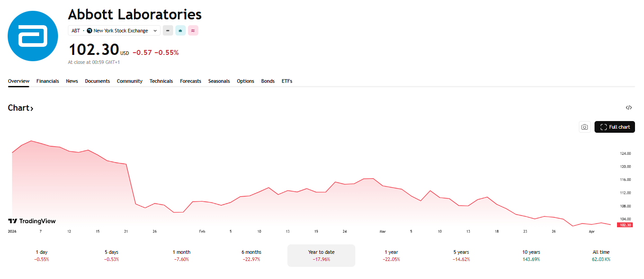The height and width of the screenshot is (279, 644).
Task: Click the Abbott Laboratories logo icon
Action: coord(33,36)
